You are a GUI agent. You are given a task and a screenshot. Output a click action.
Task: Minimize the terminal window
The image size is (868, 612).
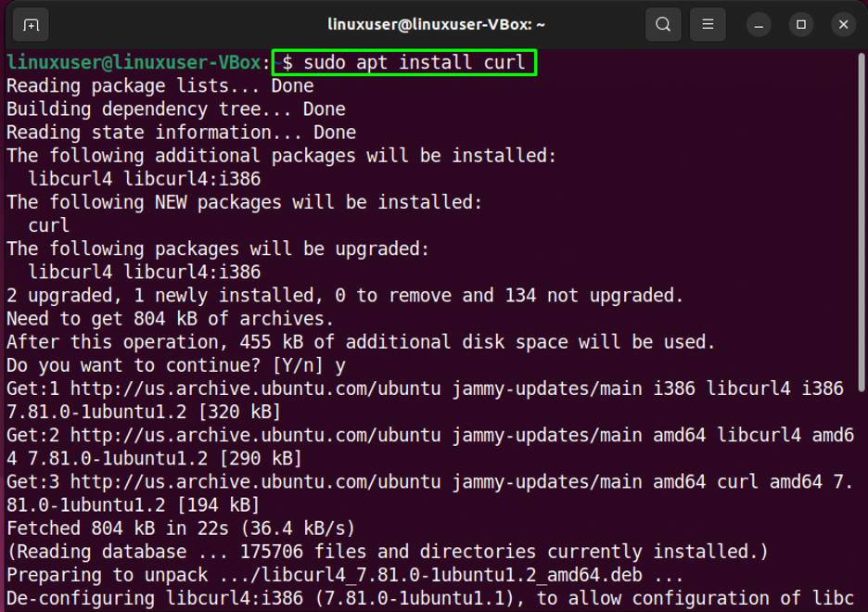[x=759, y=25]
